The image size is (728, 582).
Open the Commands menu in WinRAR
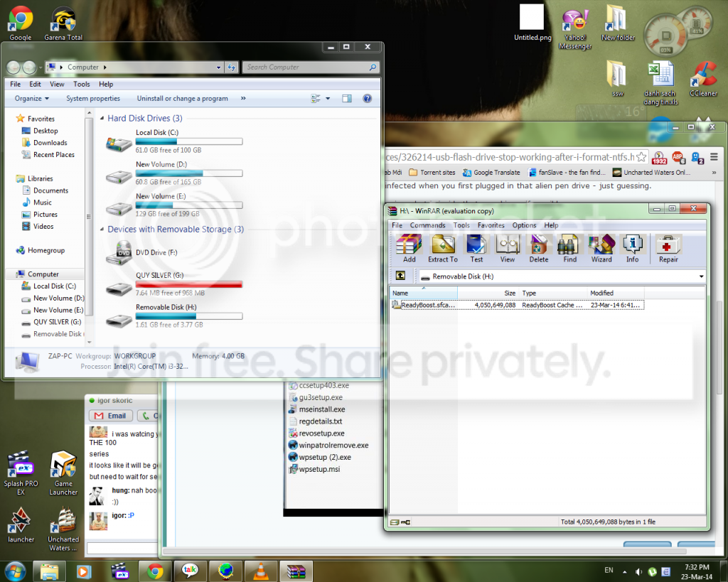point(427,225)
